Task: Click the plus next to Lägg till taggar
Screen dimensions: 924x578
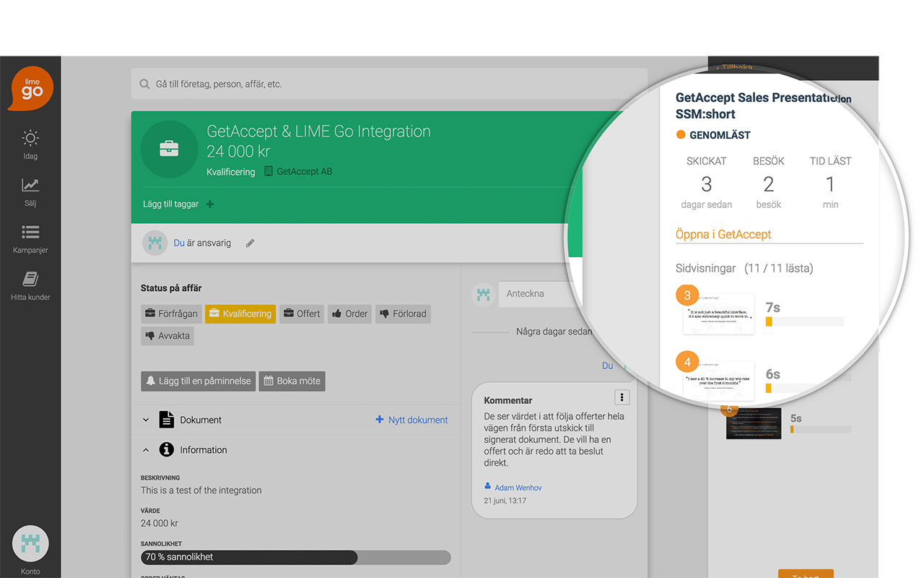Action: [x=210, y=204]
